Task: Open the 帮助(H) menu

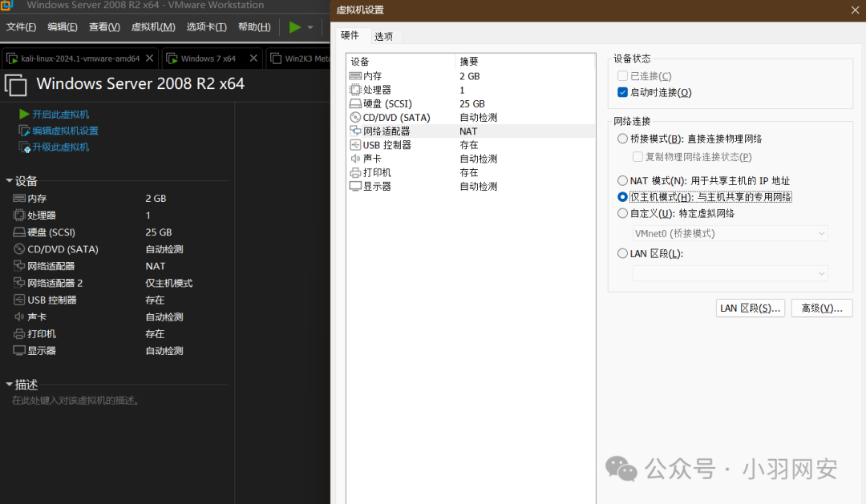Action: click(x=255, y=27)
